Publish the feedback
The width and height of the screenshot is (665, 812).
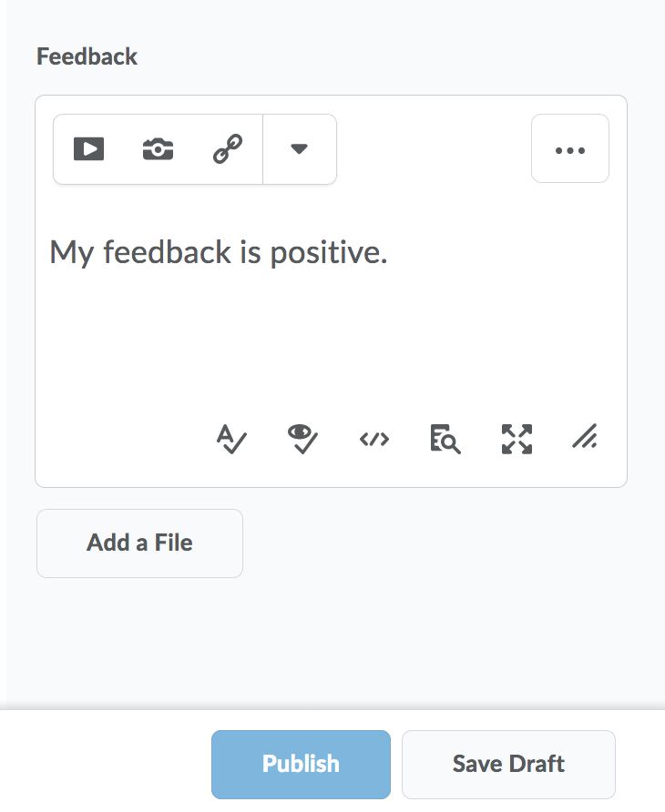[x=301, y=764]
